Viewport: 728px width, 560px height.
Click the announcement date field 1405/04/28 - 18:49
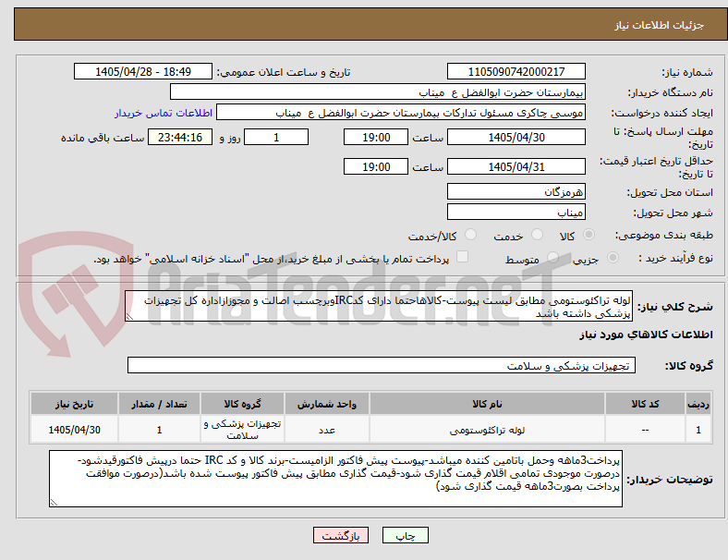pos(143,71)
